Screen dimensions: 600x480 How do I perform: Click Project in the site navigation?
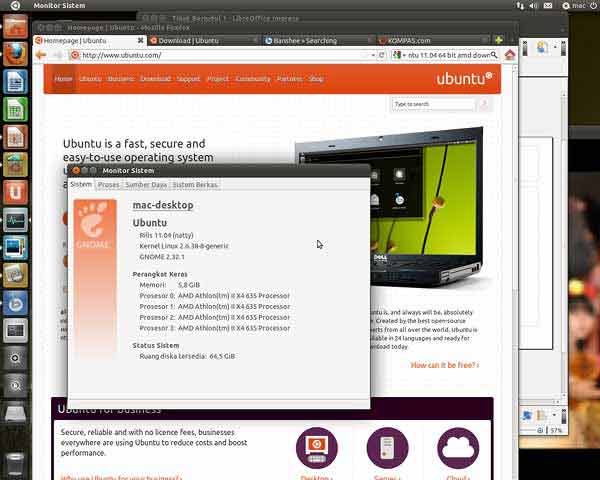click(217, 79)
